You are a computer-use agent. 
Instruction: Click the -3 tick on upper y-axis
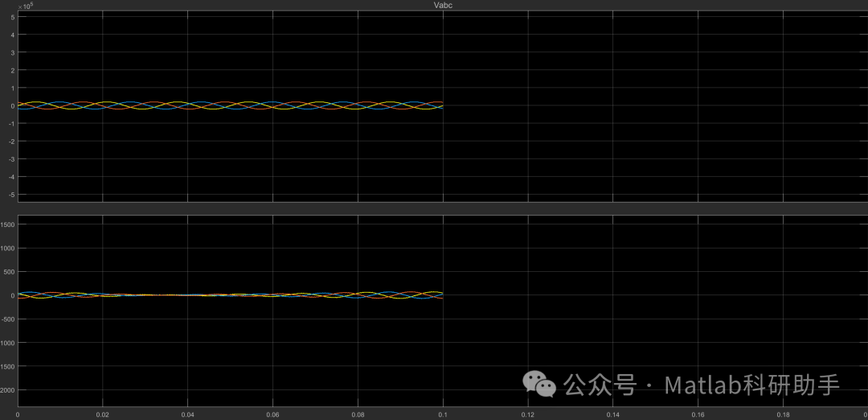pos(10,159)
